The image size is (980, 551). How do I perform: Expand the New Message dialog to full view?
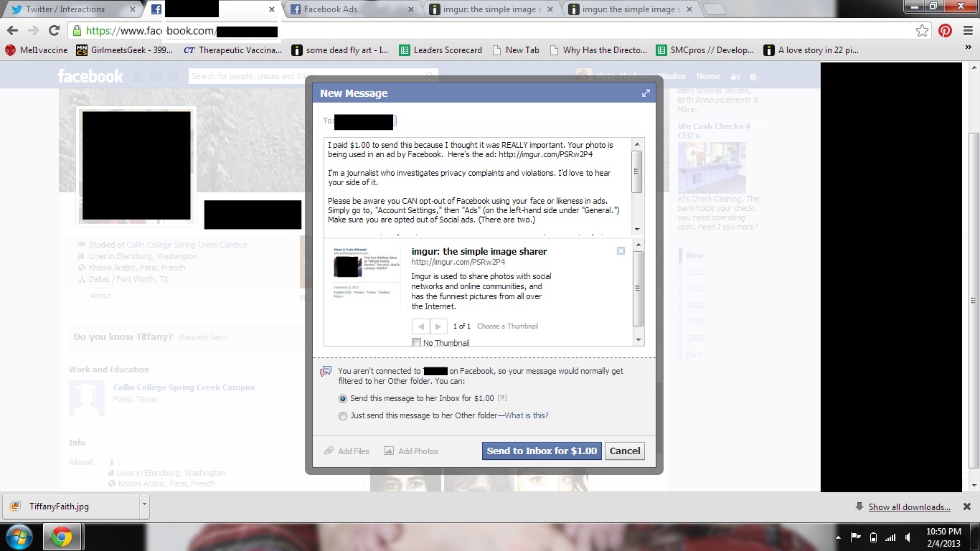coord(646,93)
